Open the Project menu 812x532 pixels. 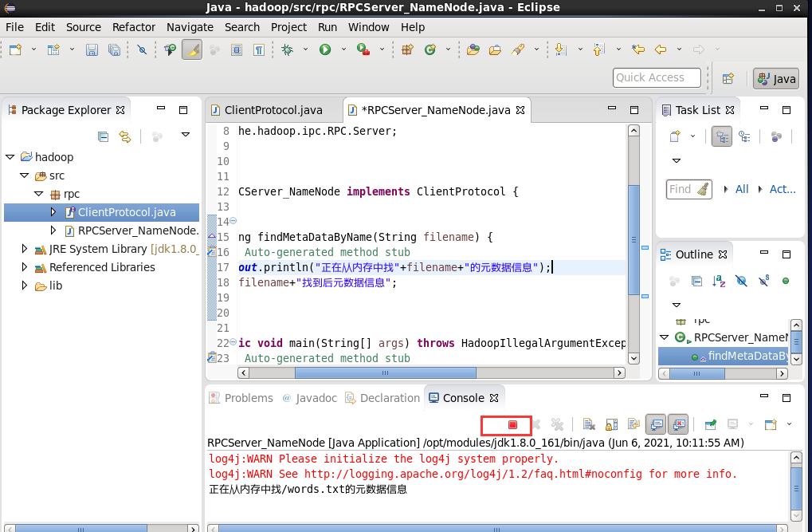pos(288,27)
